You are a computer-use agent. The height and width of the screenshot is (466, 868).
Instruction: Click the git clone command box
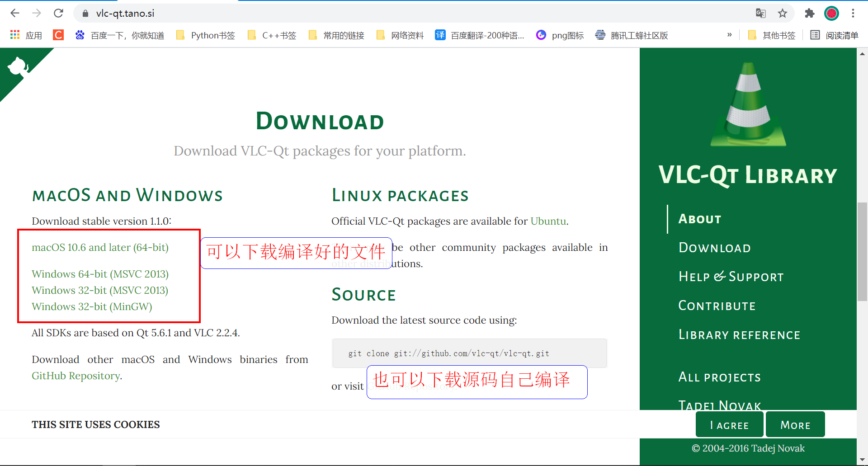pyautogui.click(x=470, y=353)
